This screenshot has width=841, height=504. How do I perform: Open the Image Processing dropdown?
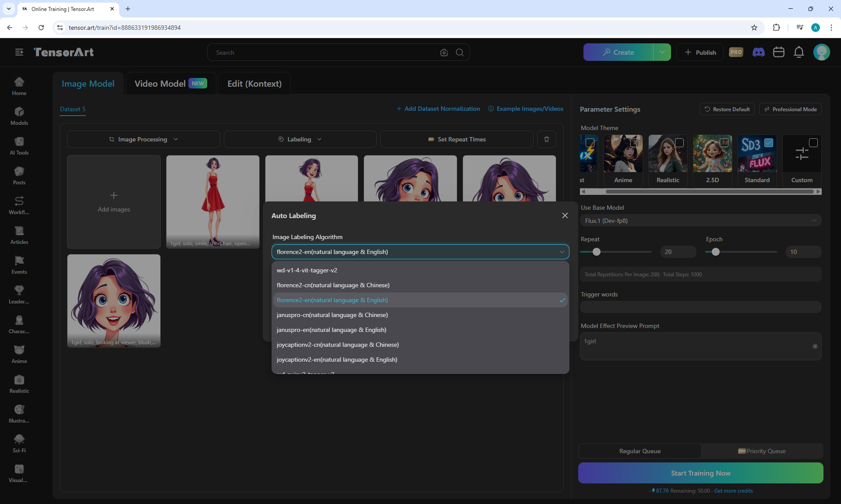coord(143,139)
